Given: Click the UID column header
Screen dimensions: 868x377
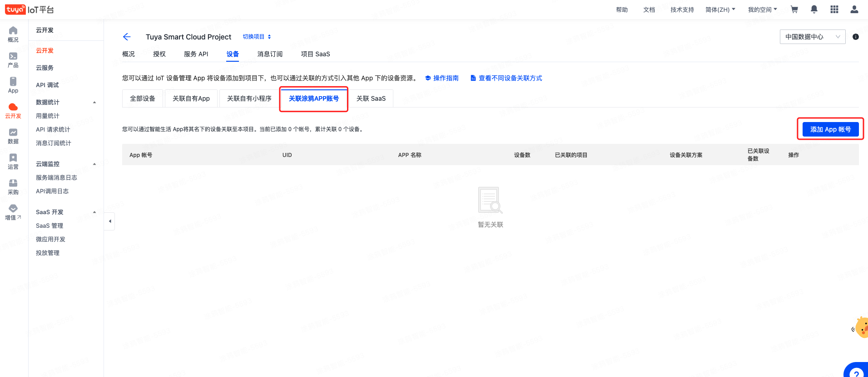Looking at the screenshot, I should [x=287, y=155].
